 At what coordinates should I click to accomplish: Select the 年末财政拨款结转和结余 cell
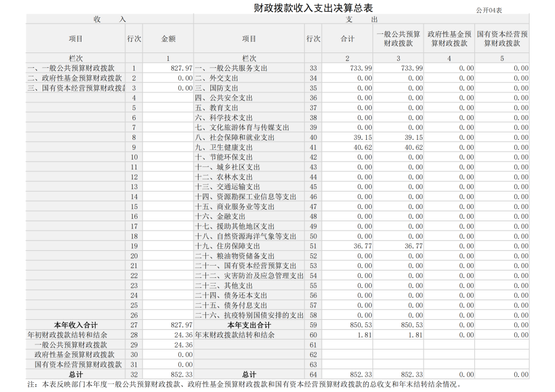[234, 335]
